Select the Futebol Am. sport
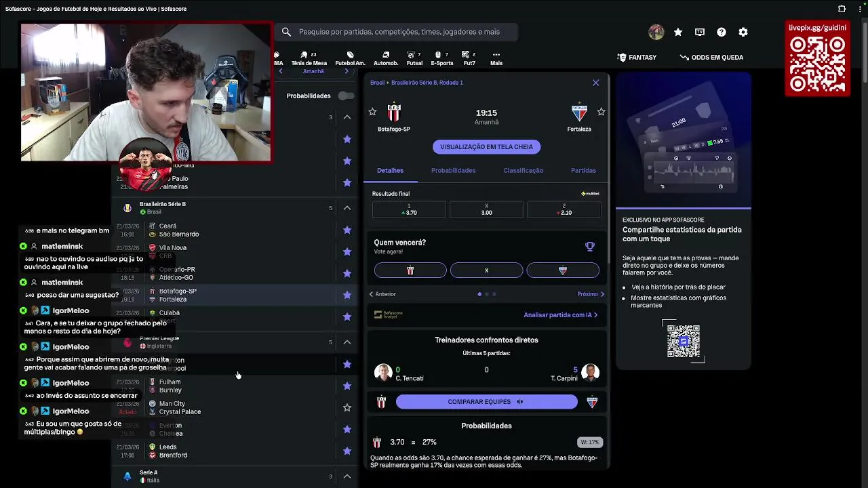Viewport: 868px width, 488px height. coord(350,58)
